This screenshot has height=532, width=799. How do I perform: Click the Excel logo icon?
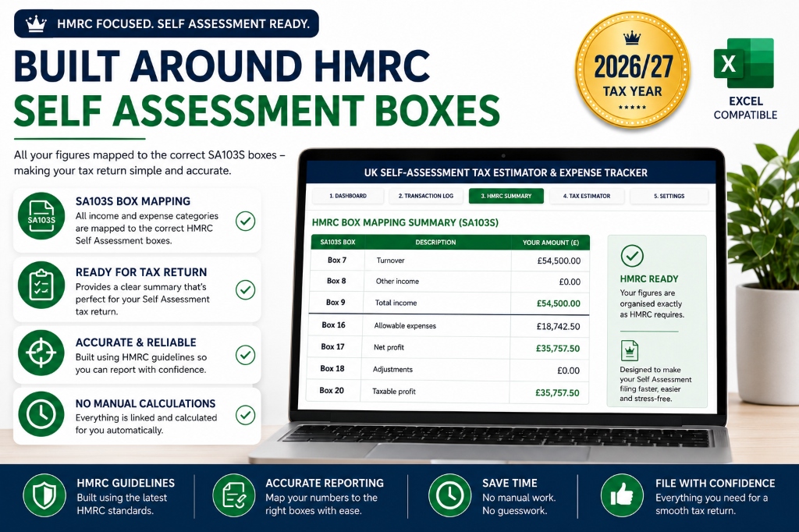[744, 64]
